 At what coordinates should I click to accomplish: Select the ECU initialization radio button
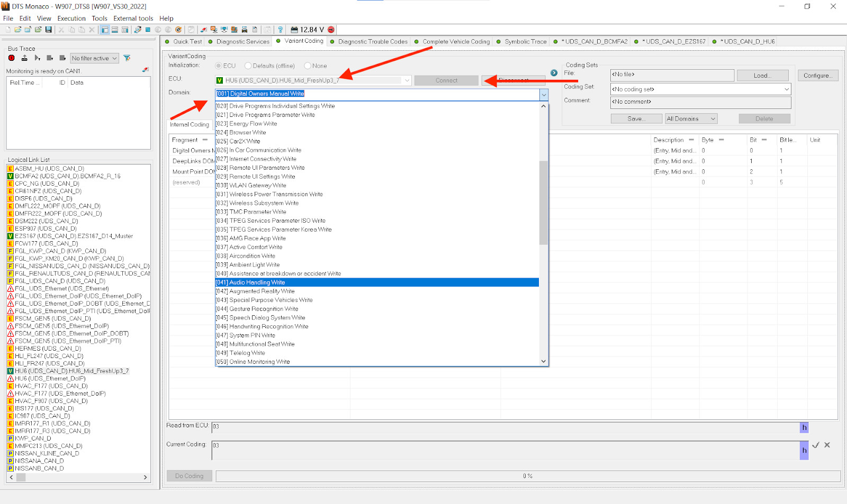coord(219,66)
